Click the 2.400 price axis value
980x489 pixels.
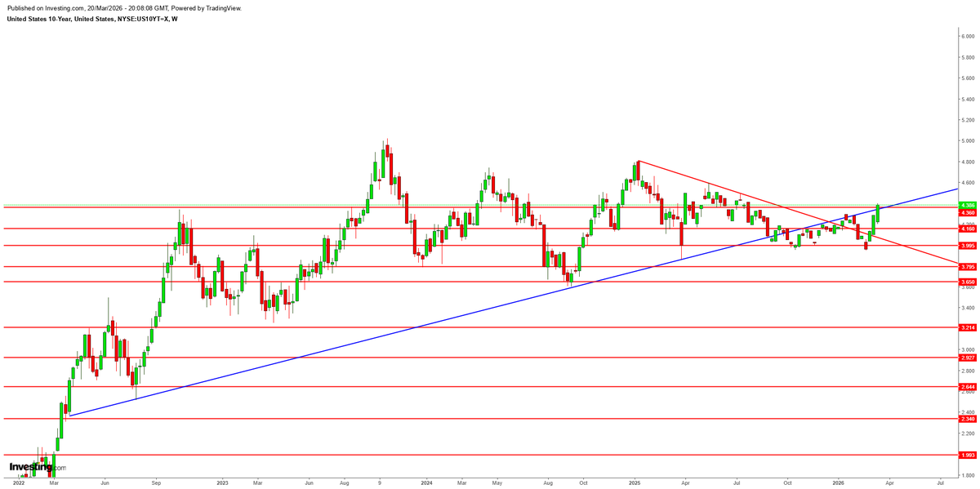tap(968, 412)
